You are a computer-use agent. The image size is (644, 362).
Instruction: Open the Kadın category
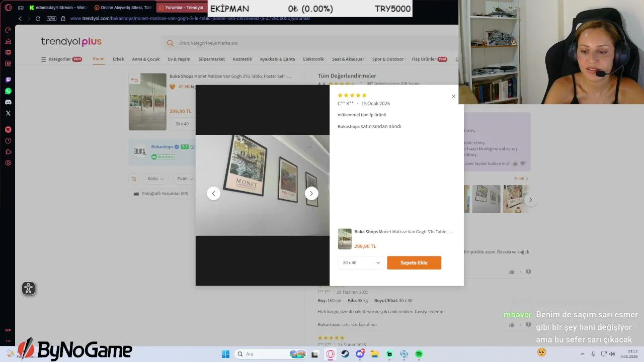pyautogui.click(x=99, y=59)
